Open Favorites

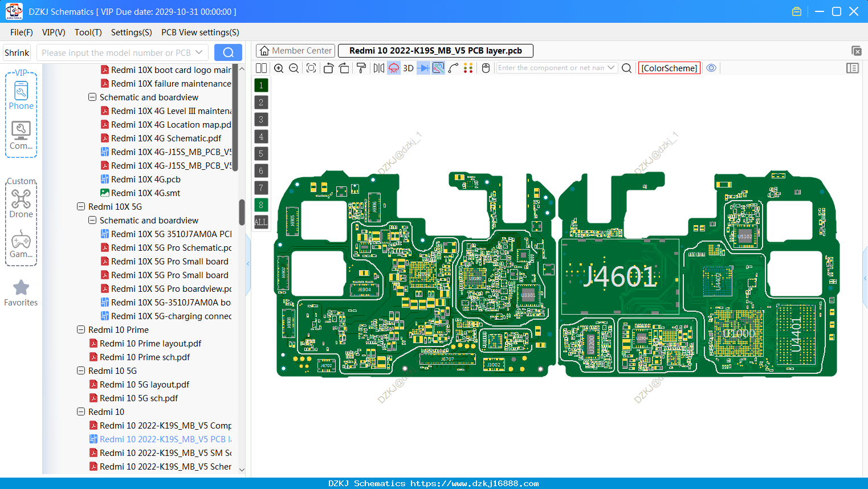pos(21,293)
